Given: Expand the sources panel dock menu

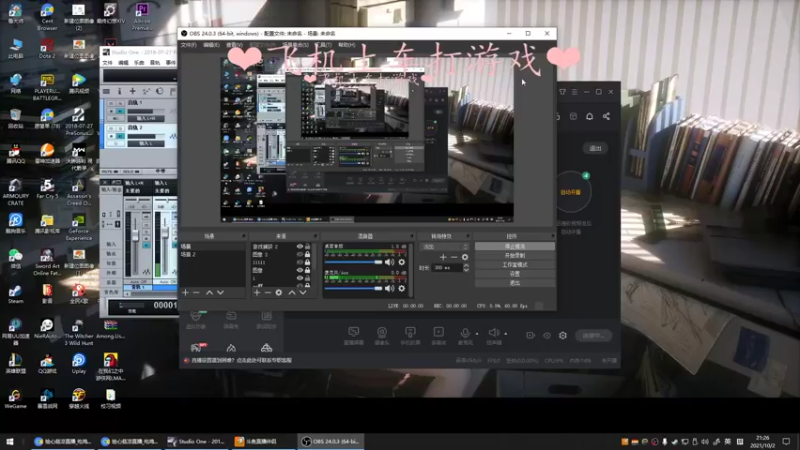Looking at the screenshot, I should (315, 236).
